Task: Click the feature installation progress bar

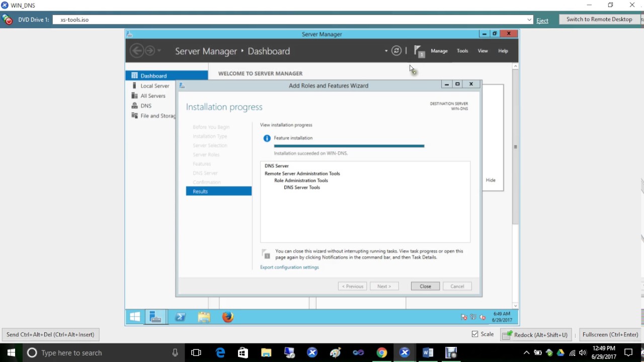Action: (x=349, y=146)
